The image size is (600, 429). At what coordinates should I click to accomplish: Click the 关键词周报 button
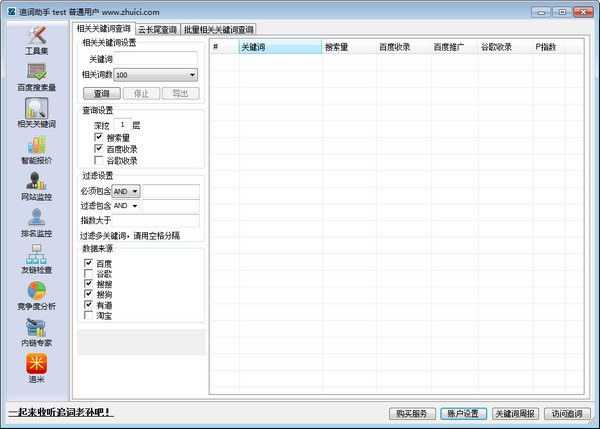click(x=515, y=413)
